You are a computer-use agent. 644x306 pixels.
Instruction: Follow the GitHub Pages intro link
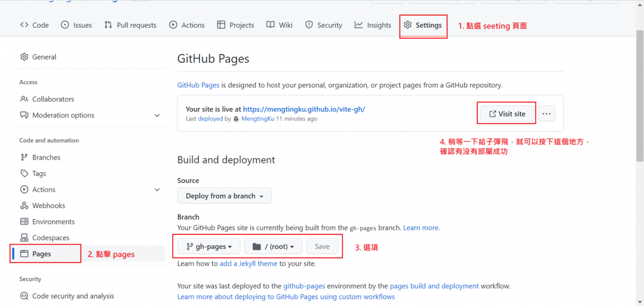[x=199, y=85]
